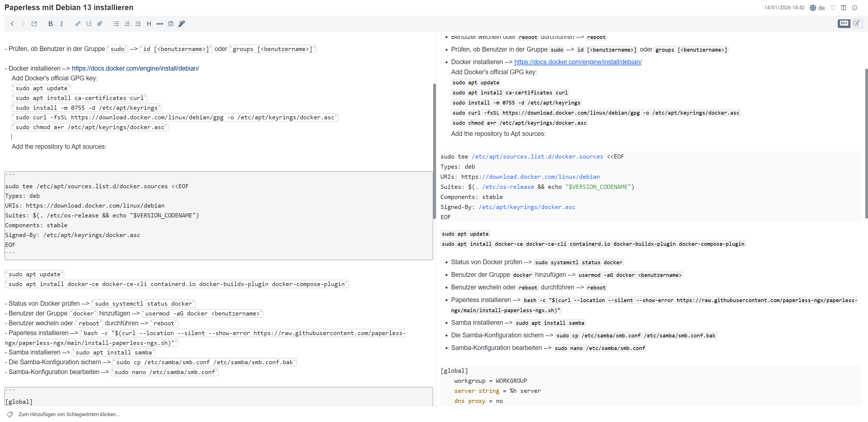Attach a file with the paperclip icon
The height and width of the screenshot is (422, 868).
100,24
